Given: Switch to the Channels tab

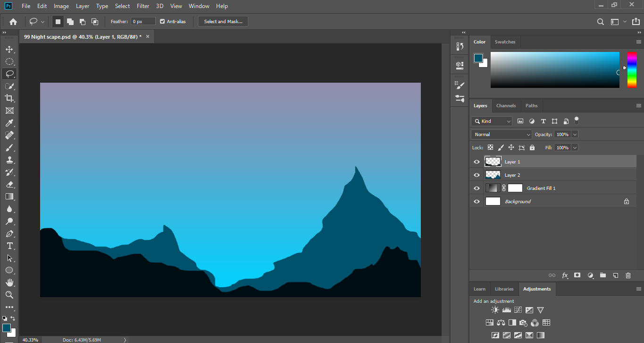Looking at the screenshot, I should tap(506, 106).
